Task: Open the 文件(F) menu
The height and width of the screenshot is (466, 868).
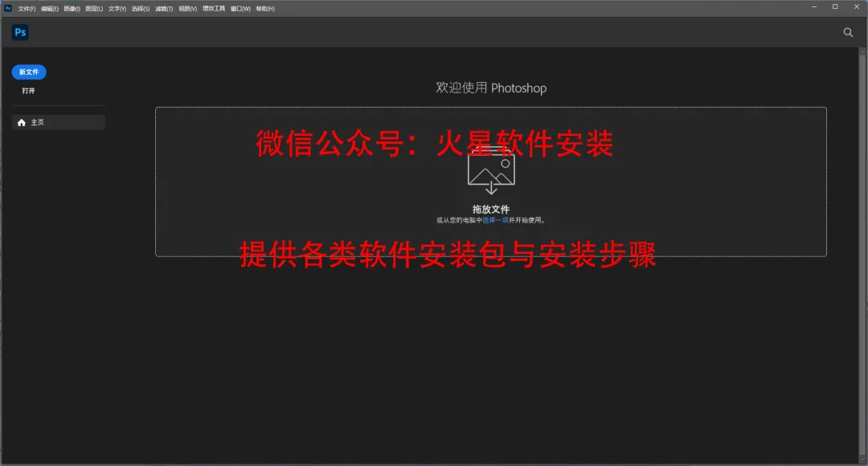Action: coord(27,9)
